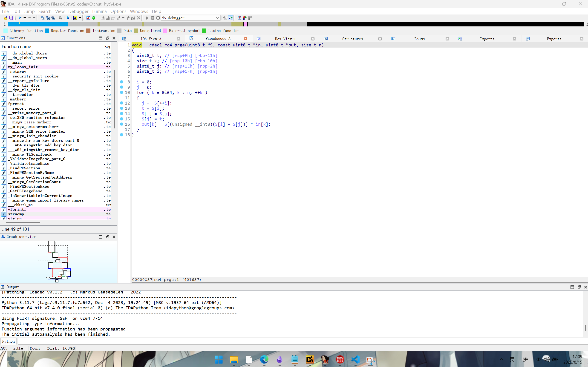Open Visual Studio Code from the taskbar
Viewport: 588px width, 367px height.
pyautogui.click(x=355, y=359)
